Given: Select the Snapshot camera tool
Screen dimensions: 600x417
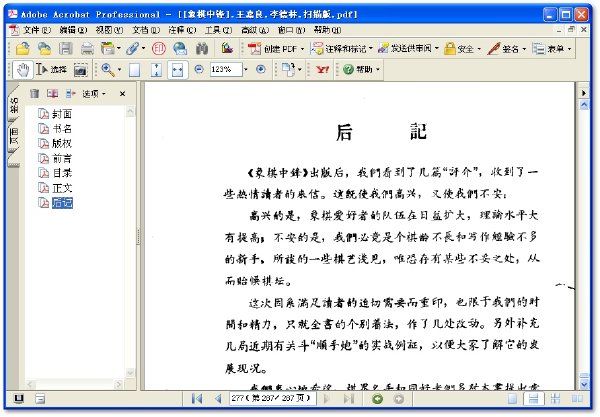Looking at the screenshot, I should 80,70.
